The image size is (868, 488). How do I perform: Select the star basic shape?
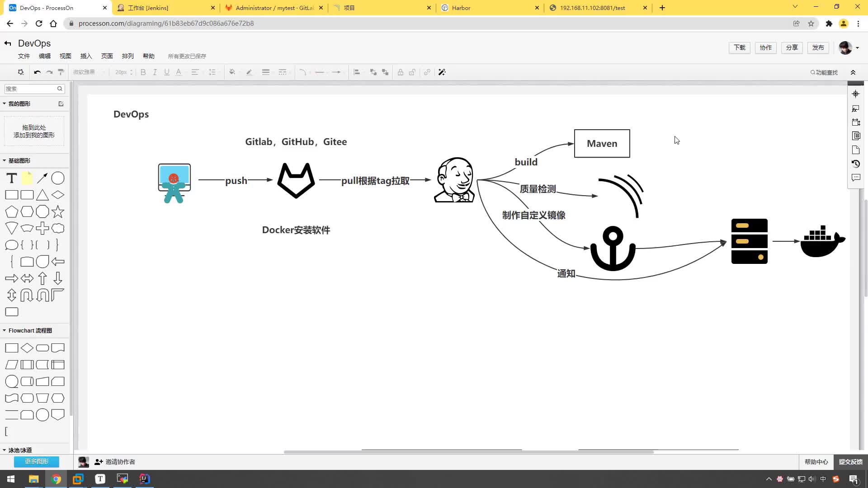[x=58, y=211]
